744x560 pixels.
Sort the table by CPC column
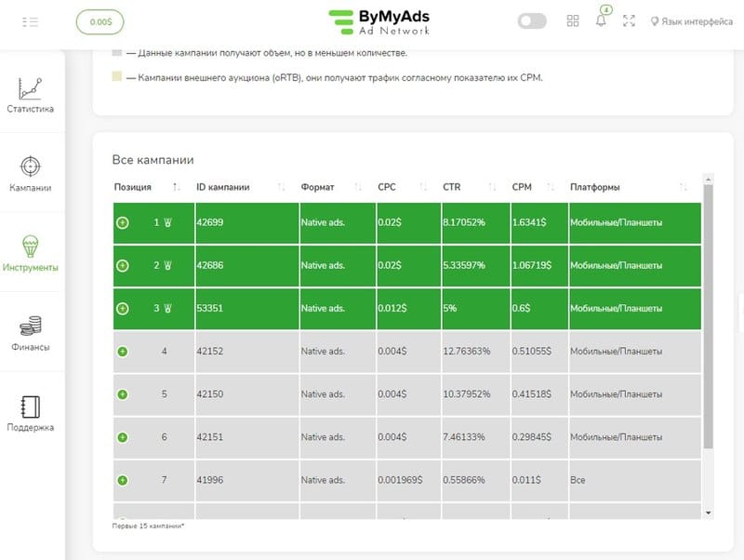pyautogui.click(x=417, y=186)
